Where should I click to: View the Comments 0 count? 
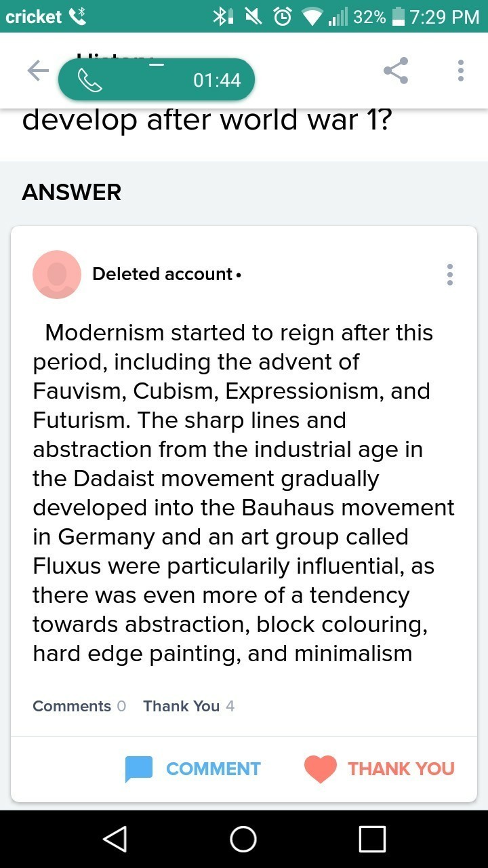coord(79,706)
